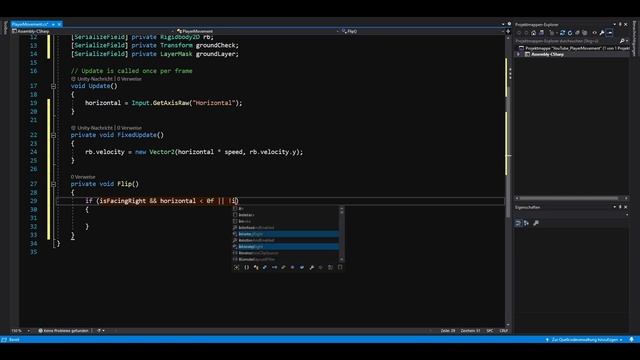Open the Flip() member navigation dropdown
The width and height of the screenshot is (640, 360).
pyautogui.click(x=422, y=31)
